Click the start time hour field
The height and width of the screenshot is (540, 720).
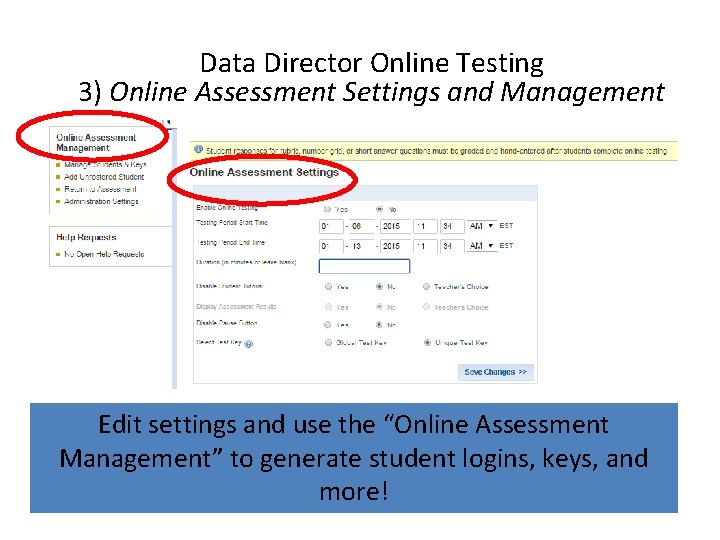pyautogui.click(x=425, y=226)
